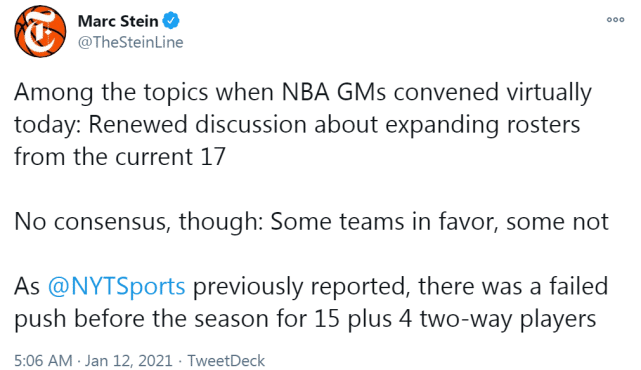Click the TweetDeck source label
Image resolution: width=641 pixels, height=370 pixels.
pos(226,361)
